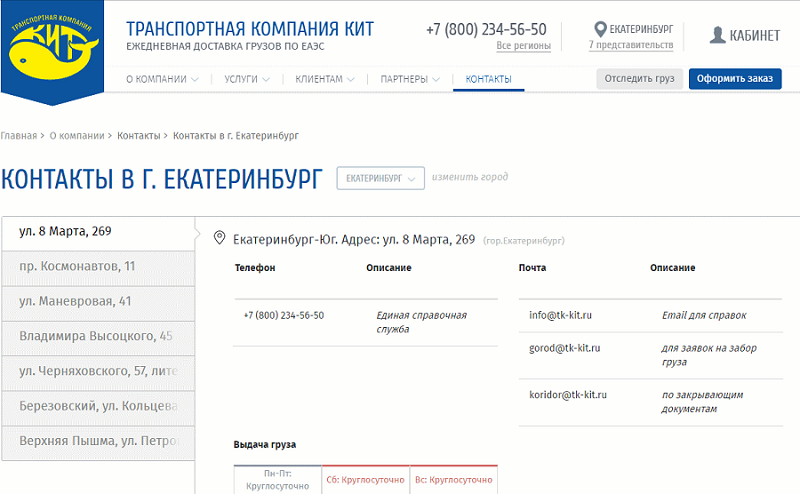Expand the Партнеры menu
Viewport: 800px width, 494px height.
tap(410, 79)
